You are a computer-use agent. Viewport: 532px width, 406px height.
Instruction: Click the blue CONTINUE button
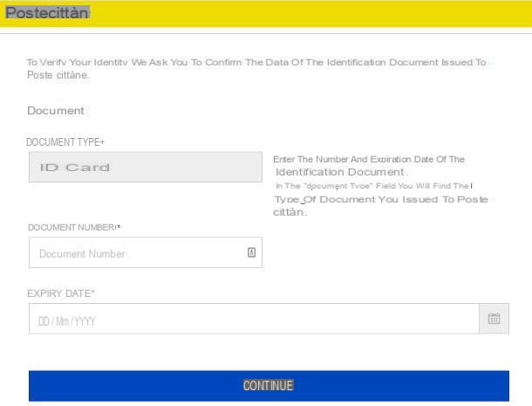[x=269, y=386]
